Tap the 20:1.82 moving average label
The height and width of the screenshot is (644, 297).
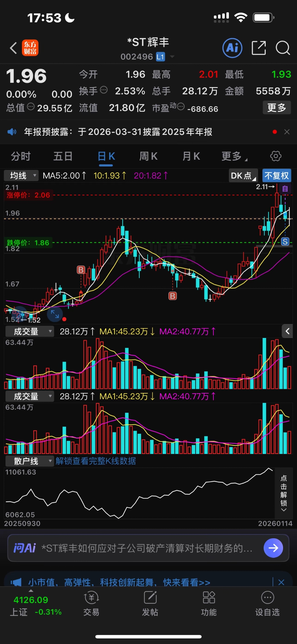[x=151, y=175]
